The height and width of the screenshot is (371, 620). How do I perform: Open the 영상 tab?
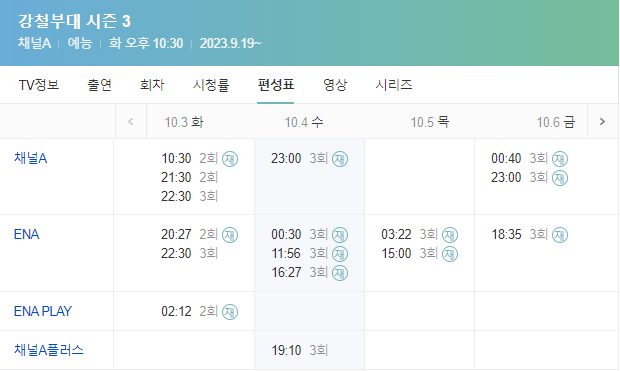[335, 85]
